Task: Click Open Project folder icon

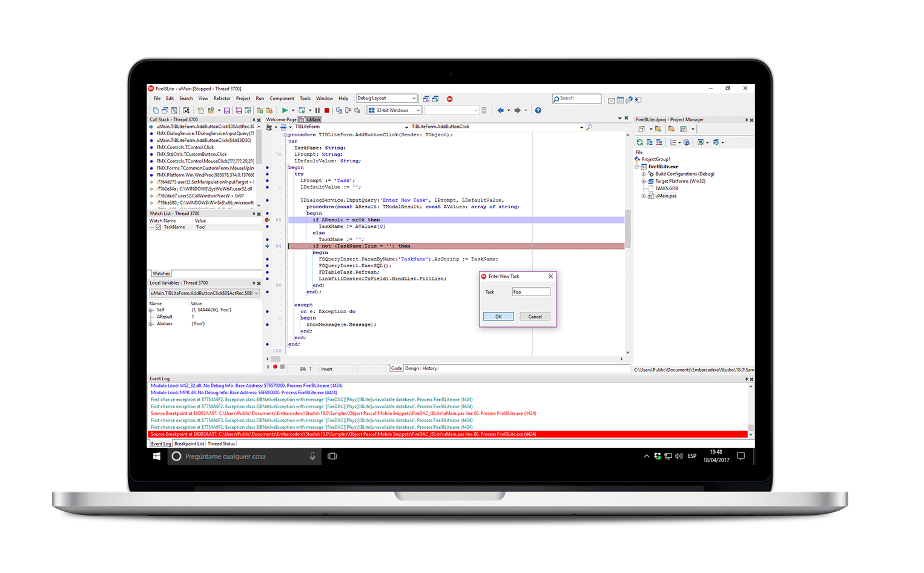Action: [x=211, y=110]
